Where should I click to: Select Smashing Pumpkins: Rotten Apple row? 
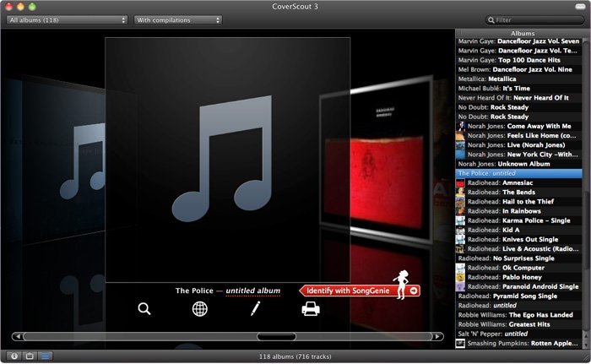[518, 343]
